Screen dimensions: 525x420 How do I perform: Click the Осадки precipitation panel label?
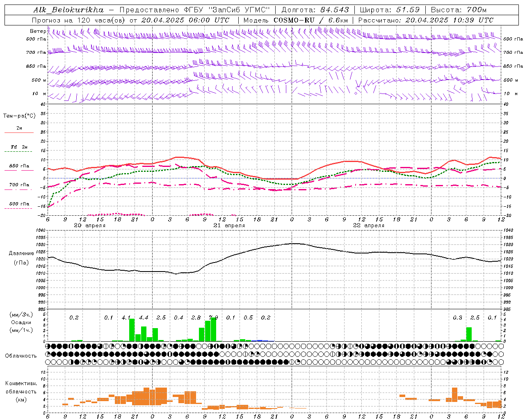point(21,322)
